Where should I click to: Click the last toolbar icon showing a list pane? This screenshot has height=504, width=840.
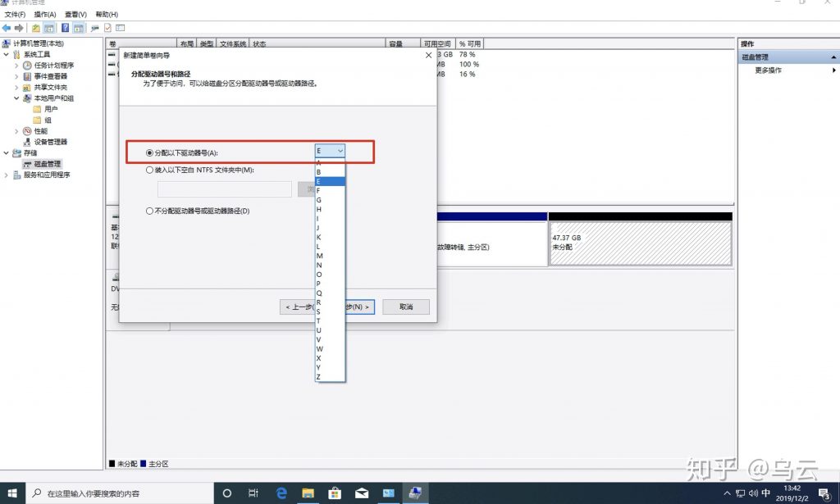tap(121, 28)
